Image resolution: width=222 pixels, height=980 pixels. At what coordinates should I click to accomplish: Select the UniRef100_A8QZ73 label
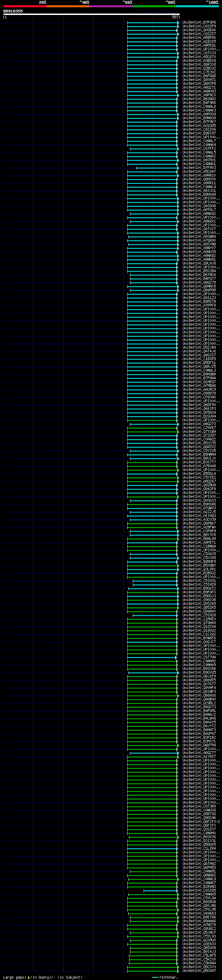coord(199,424)
